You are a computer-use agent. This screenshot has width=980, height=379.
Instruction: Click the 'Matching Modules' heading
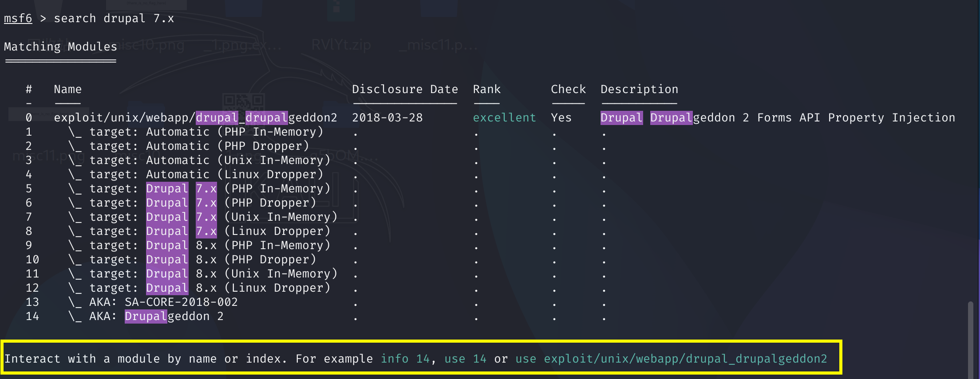pos(60,47)
